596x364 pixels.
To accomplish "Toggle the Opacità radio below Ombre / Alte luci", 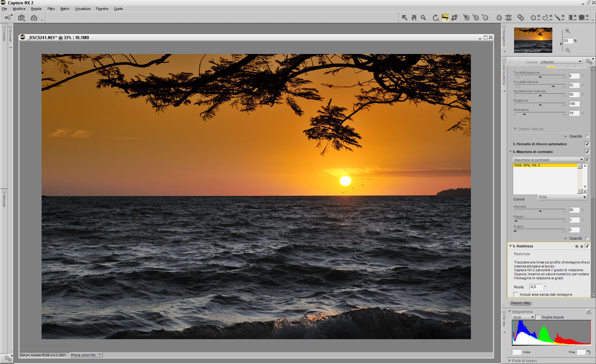I will (587, 137).
